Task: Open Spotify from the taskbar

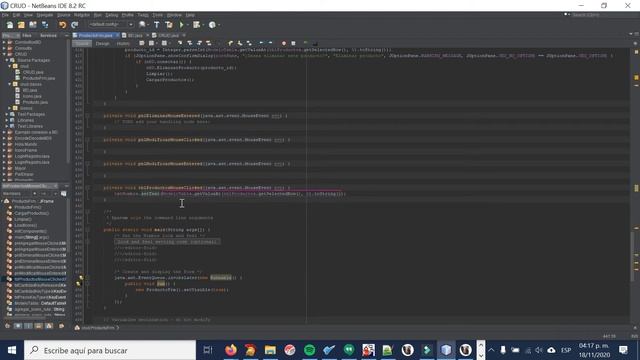Action: pos(309,350)
